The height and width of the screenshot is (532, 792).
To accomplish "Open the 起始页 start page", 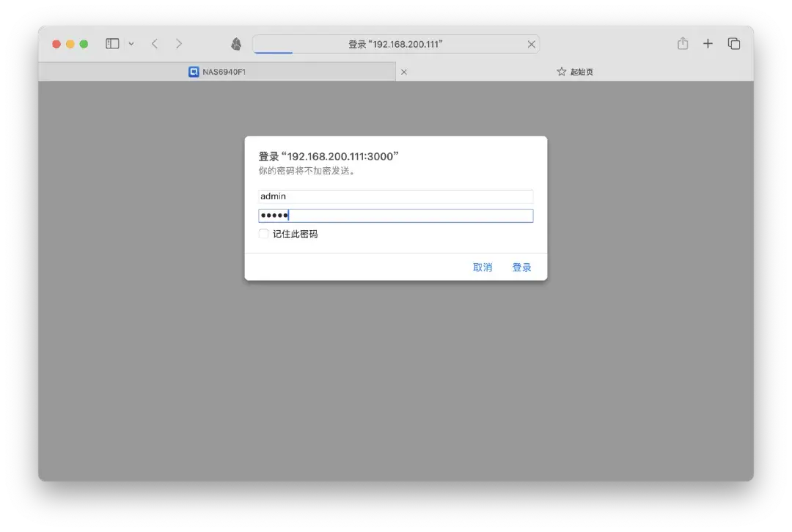I will pos(583,72).
